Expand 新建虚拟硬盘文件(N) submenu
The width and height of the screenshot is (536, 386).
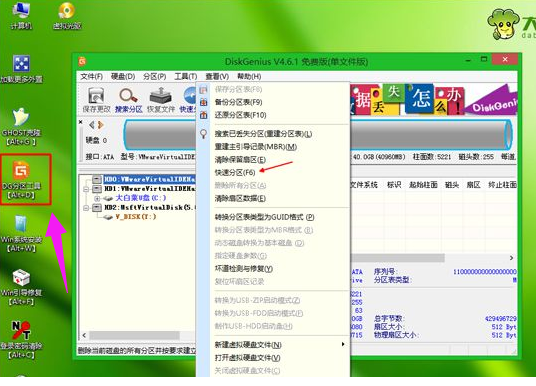point(273,345)
